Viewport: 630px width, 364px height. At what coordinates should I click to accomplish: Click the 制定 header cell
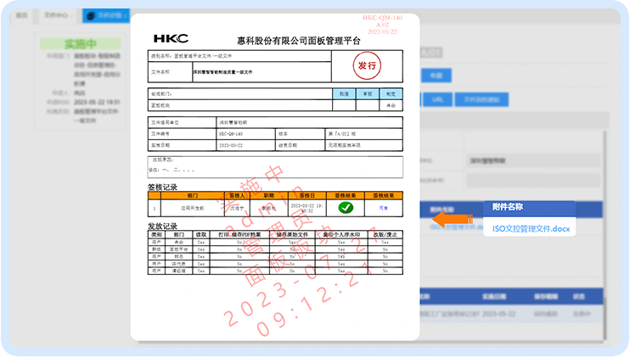391,94
